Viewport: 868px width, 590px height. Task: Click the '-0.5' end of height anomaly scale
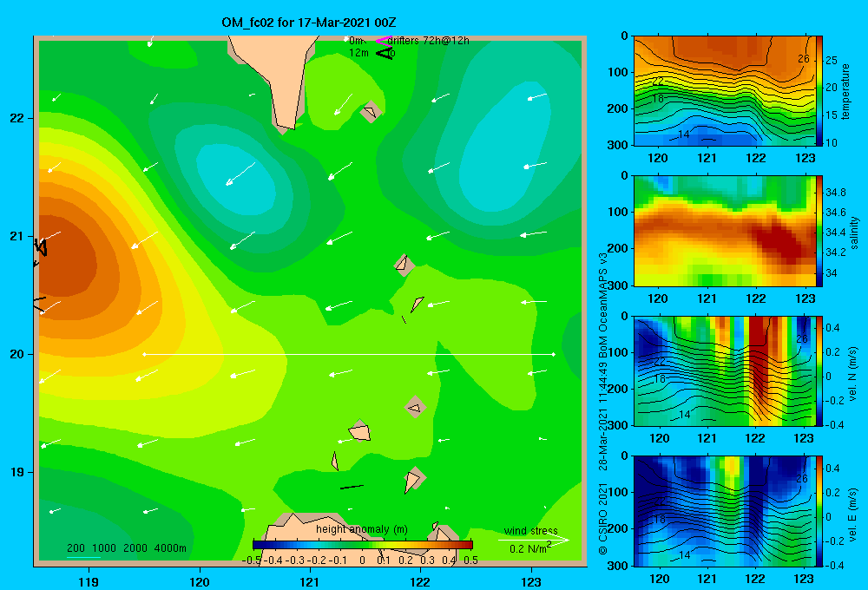[x=252, y=560]
